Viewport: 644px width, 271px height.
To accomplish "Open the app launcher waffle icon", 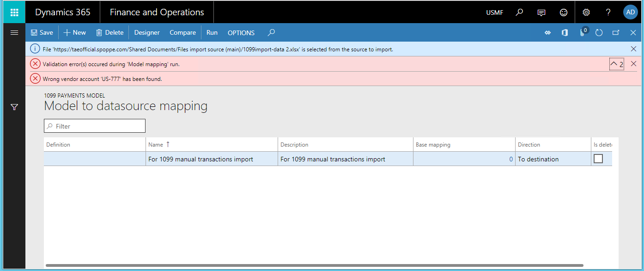I will click(x=14, y=12).
